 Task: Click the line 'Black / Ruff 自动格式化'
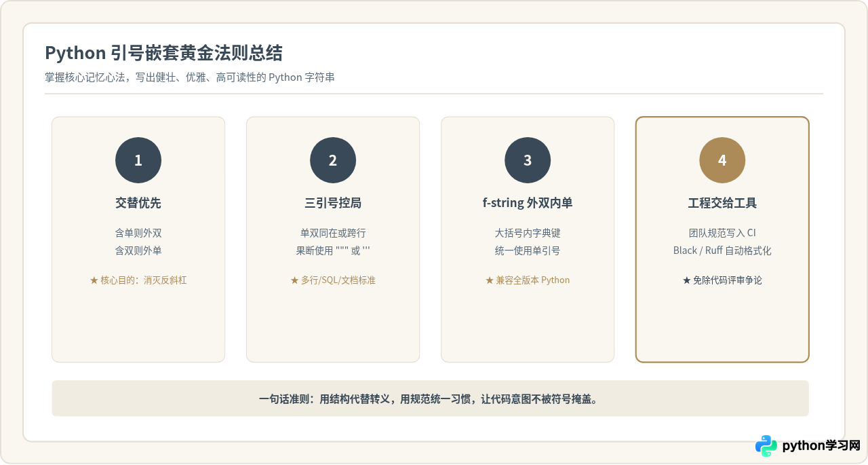(x=722, y=250)
